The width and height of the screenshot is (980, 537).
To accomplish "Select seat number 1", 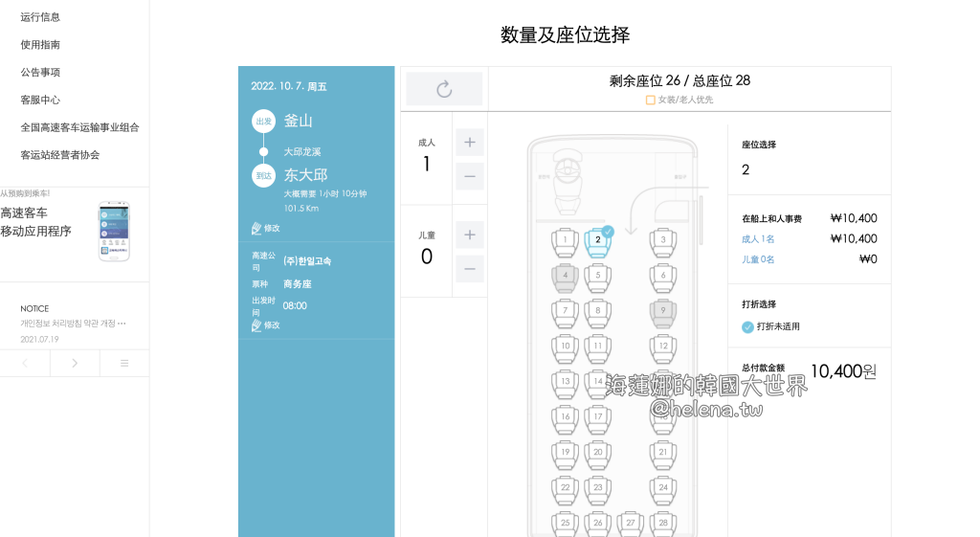I will (x=566, y=241).
